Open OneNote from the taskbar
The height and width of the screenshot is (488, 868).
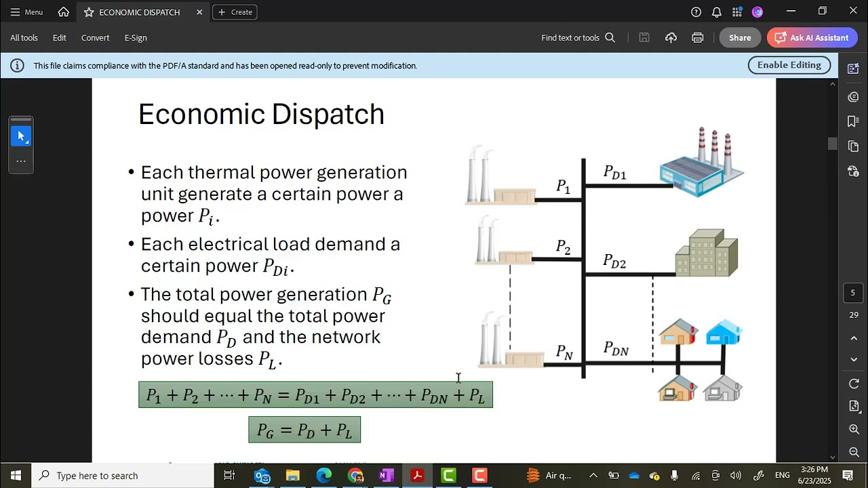tap(387, 476)
